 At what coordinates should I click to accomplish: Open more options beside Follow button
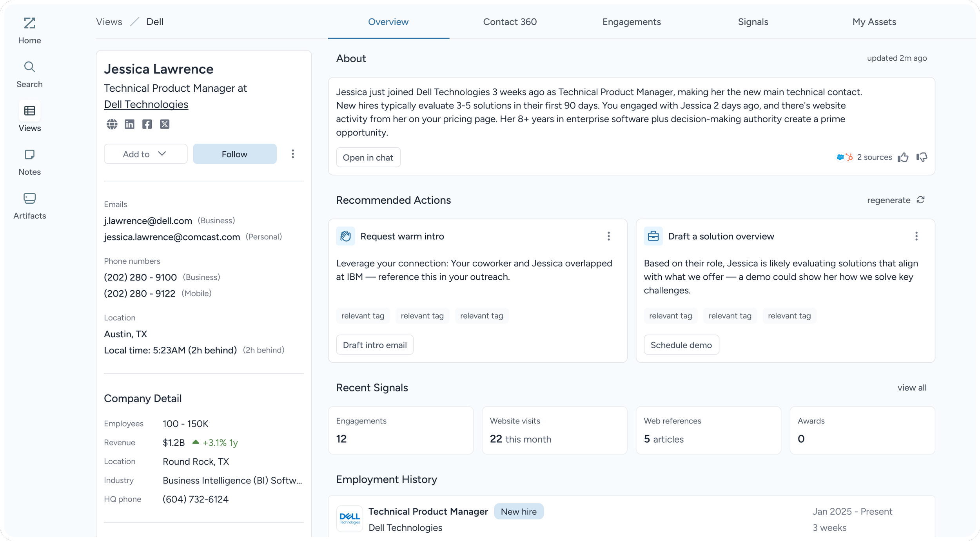tap(293, 154)
